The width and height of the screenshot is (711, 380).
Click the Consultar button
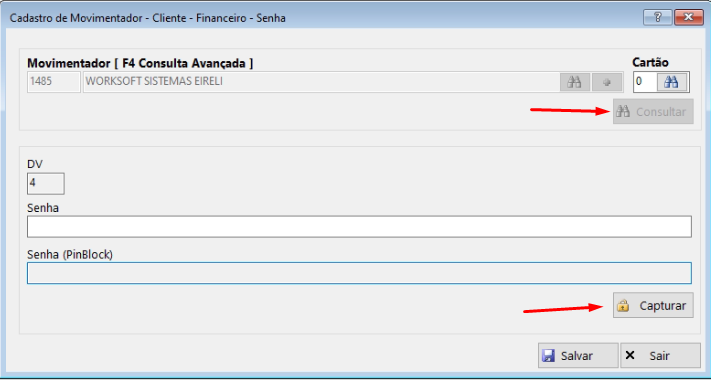tap(653, 112)
